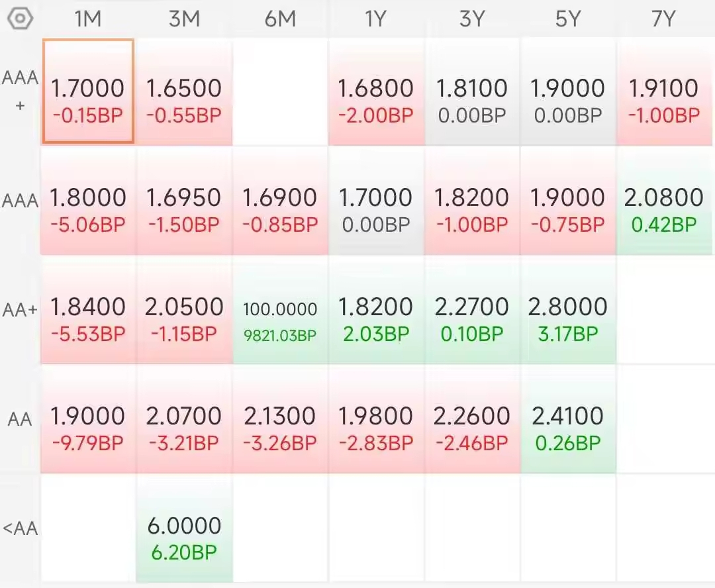Select the 7Y tenor column header

click(x=663, y=19)
